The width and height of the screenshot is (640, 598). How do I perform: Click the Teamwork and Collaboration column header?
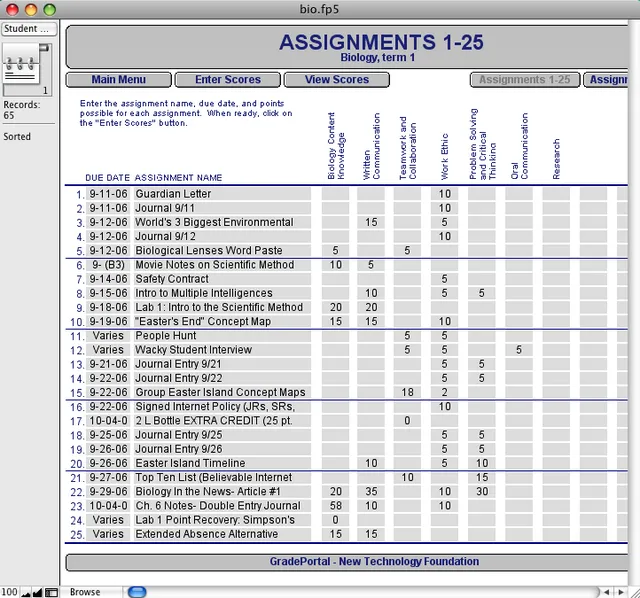408,148
